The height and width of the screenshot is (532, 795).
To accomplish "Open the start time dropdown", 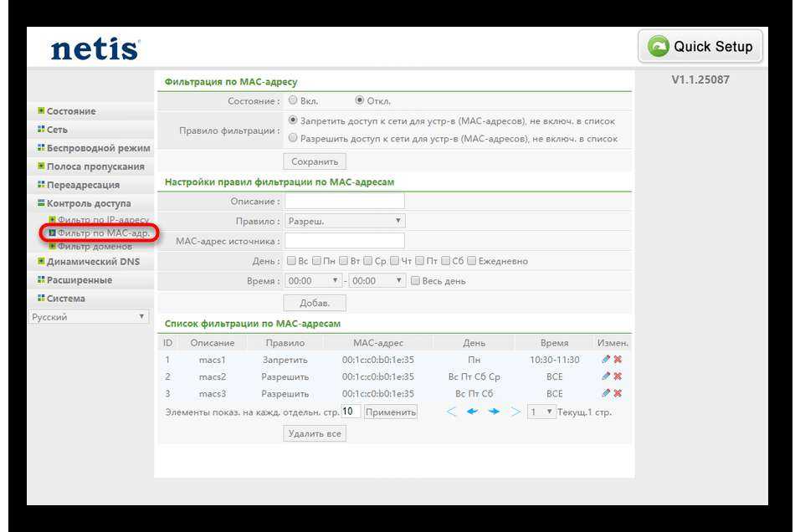I will pyautogui.click(x=313, y=281).
